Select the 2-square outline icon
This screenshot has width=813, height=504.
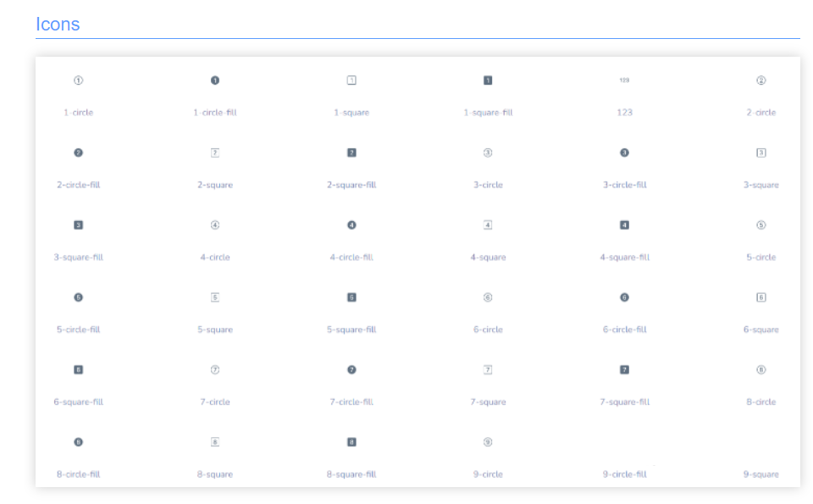point(215,152)
